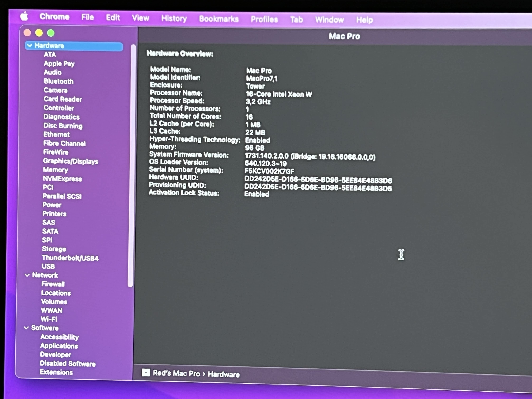The height and width of the screenshot is (399, 532).
Task: Click the Serial Number value text
Action: (269, 171)
